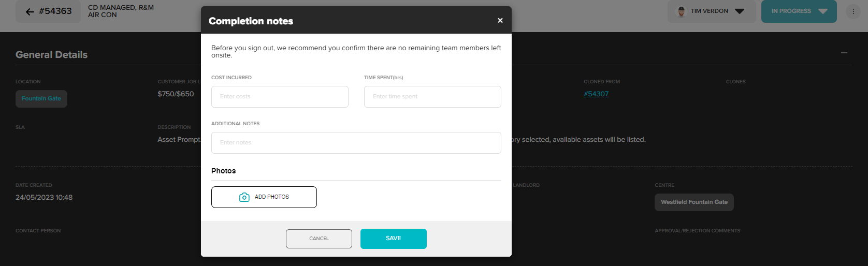Select the Fountain Gate location chip
This screenshot has width=868, height=266.
click(x=41, y=99)
